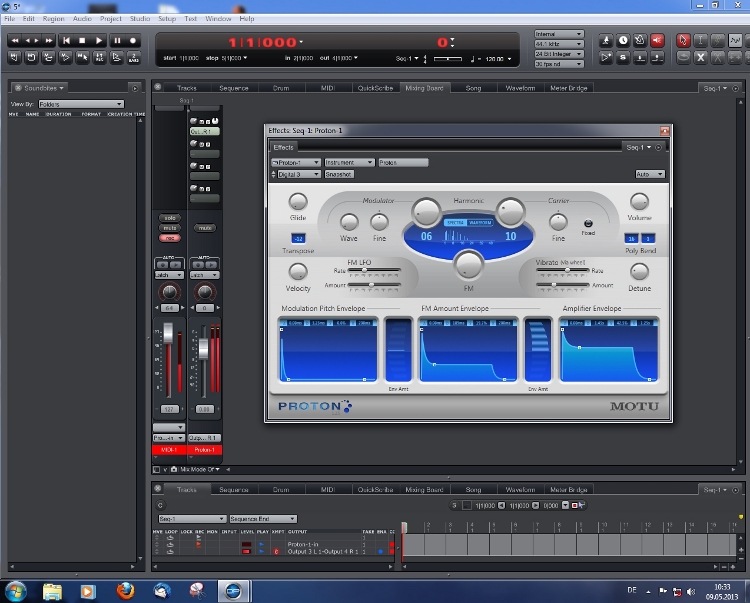Open the Digital 3 preset dropdown
Image resolution: width=750 pixels, height=603 pixels.
tap(299, 175)
